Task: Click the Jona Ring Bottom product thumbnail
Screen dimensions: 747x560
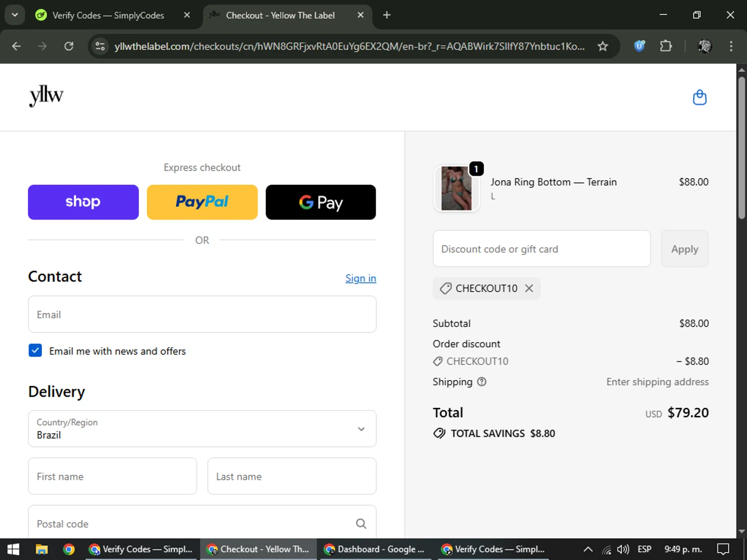Action: (457, 188)
